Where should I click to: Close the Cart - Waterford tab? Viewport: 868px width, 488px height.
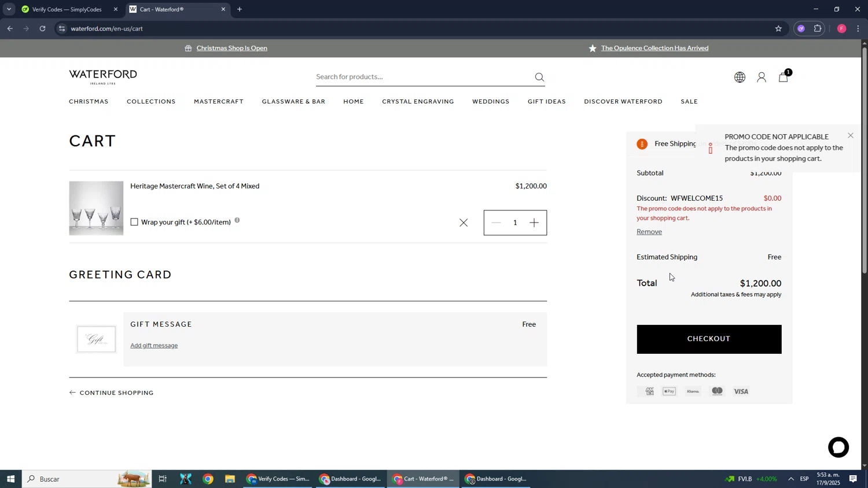click(x=223, y=9)
